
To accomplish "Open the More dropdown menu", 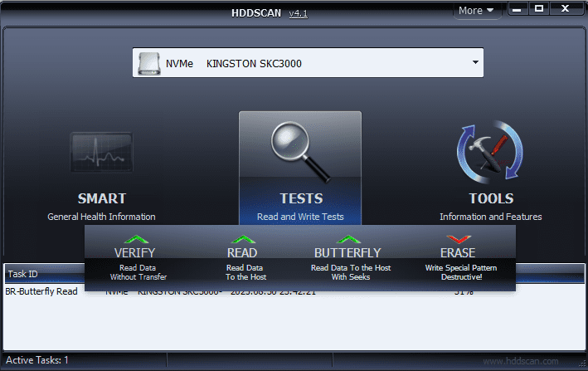I will click(476, 11).
